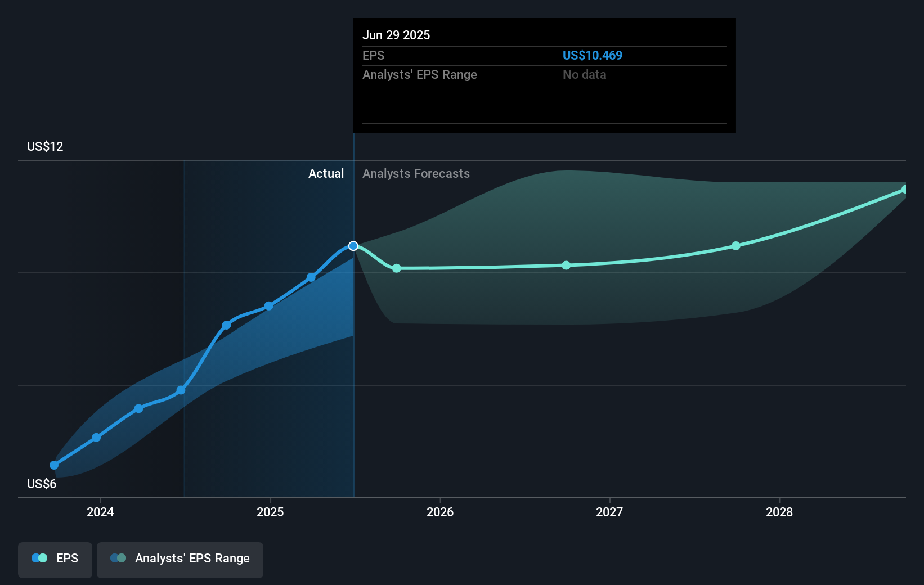Screen dimensions: 924x585
Task: Click the 2028 x-axis label
Action: [779, 512]
